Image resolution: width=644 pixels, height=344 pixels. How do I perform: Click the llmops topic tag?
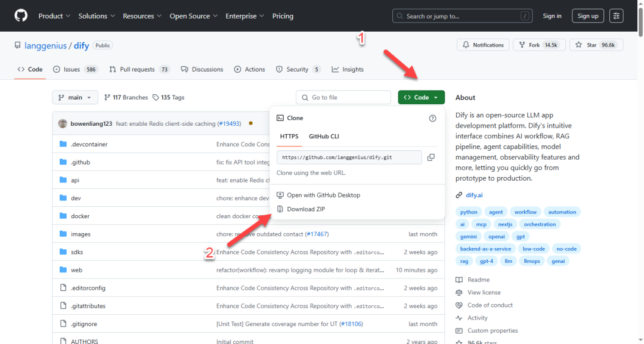[532, 261]
